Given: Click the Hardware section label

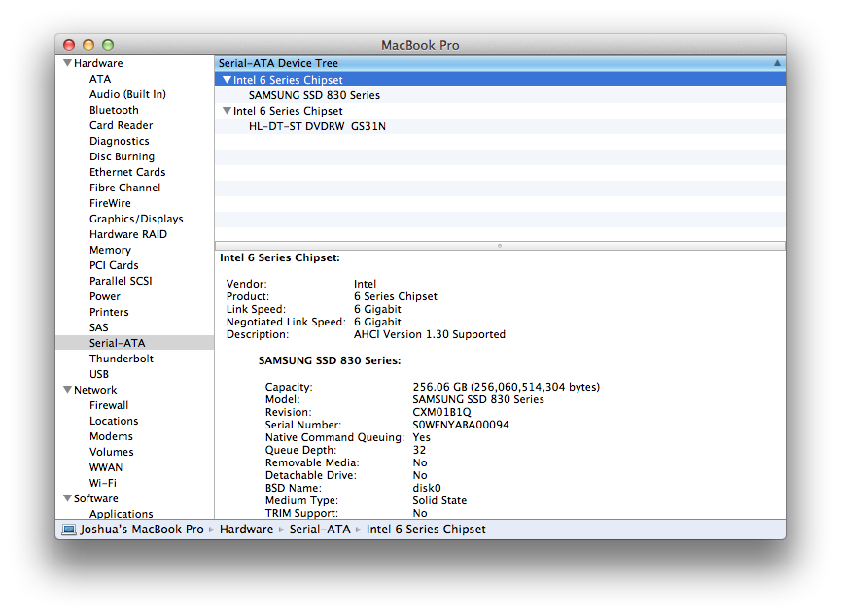Looking at the screenshot, I should pyautogui.click(x=98, y=63).
